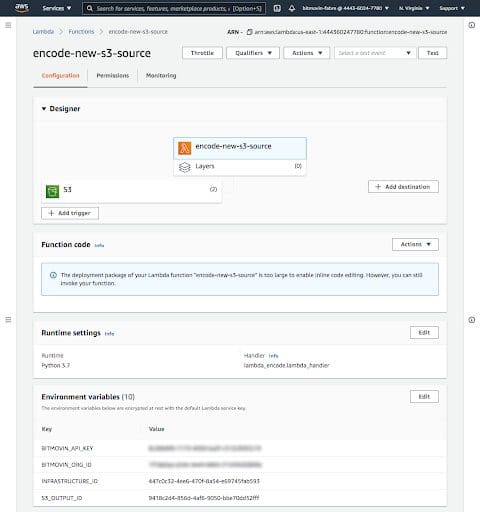The width and height of the screenshot is (480, 512).
Task: Click Add destination button
Action: click(x=403, y=187)
